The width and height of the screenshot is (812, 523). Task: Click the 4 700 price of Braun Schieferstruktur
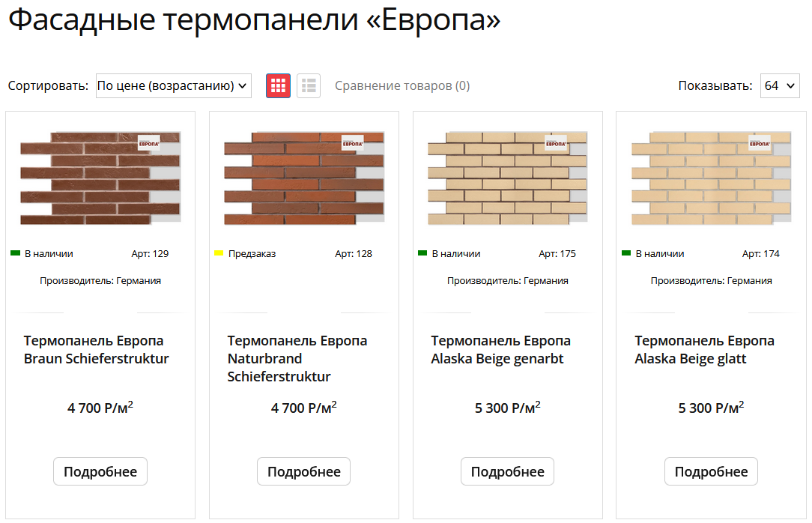click(100, 407)
